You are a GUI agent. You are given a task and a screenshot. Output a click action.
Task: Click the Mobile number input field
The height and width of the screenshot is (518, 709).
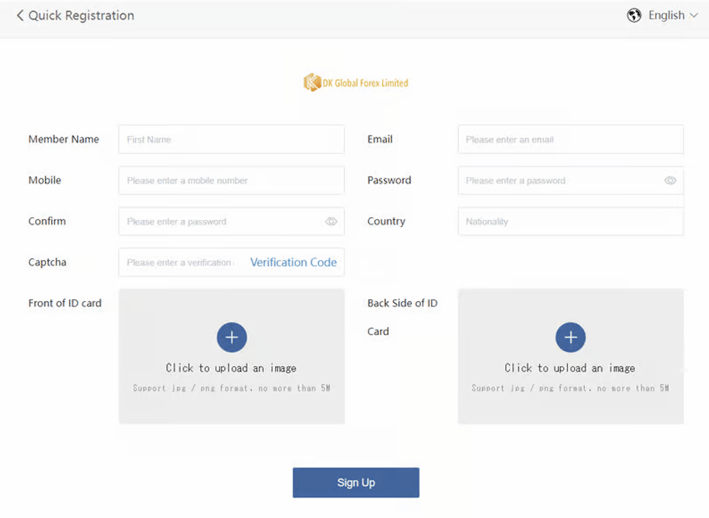point(232,180)
